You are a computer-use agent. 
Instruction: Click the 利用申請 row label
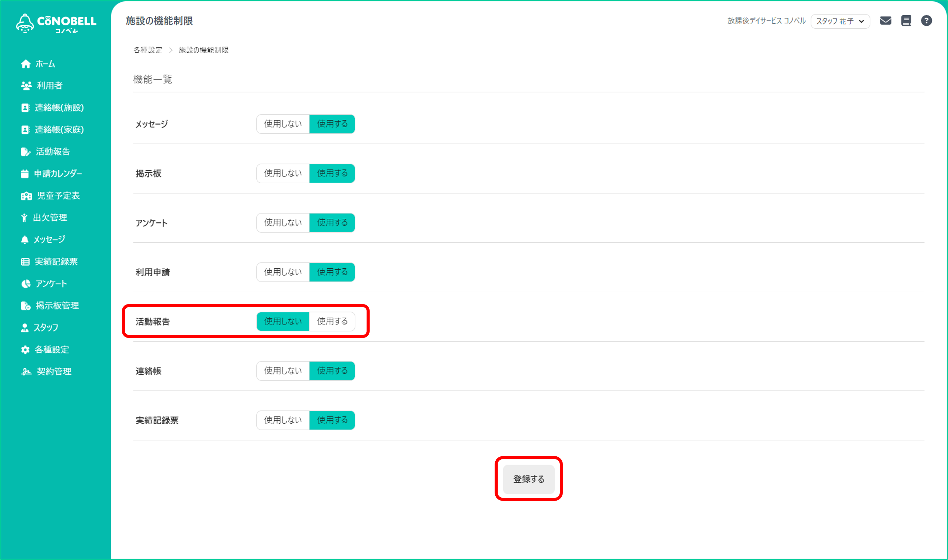tap(153, 272)
